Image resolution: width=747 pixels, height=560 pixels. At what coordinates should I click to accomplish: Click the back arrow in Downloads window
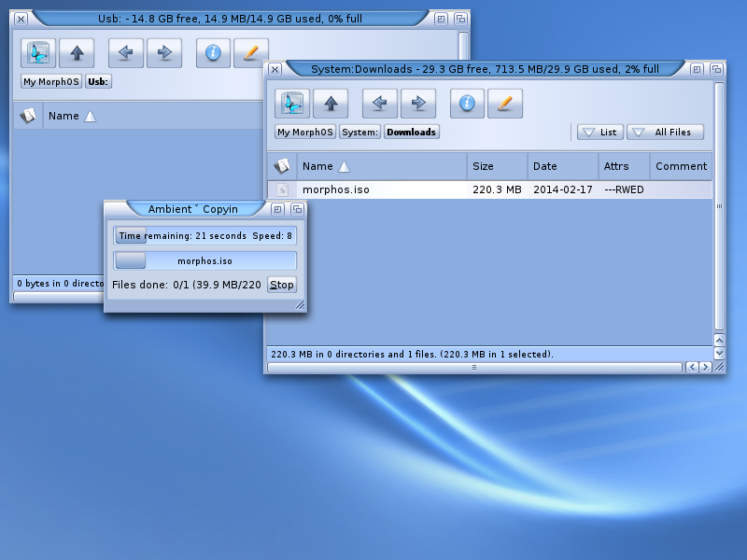pyautogui.click(x=380, y=104)
